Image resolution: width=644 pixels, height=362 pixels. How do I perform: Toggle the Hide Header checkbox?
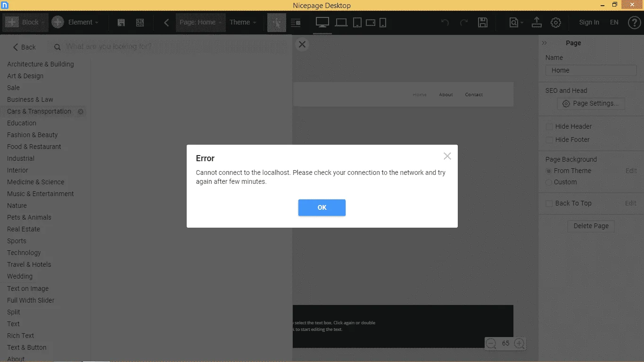(549, 126)
